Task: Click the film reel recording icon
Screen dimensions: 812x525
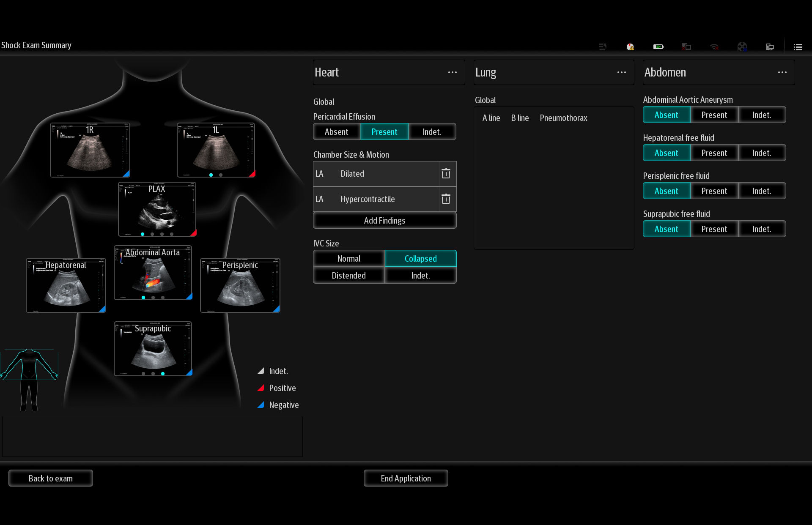Action: 742,47
